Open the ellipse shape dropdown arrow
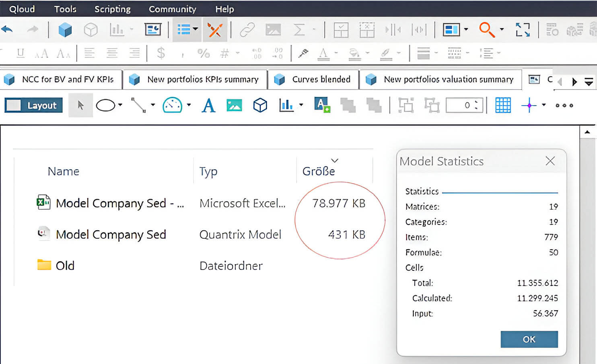597x364 pixels. pyautogui.click(x=120, y=105)
